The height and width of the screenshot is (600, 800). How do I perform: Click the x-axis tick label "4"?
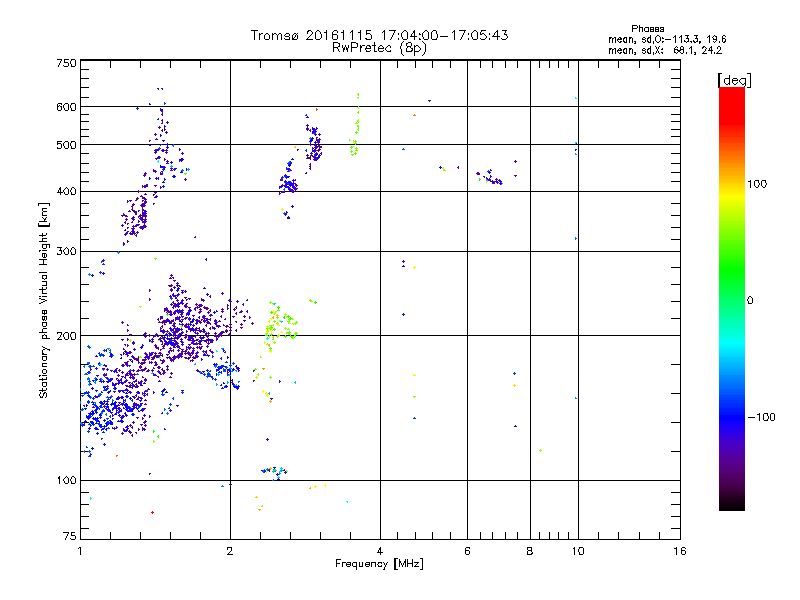380,551
